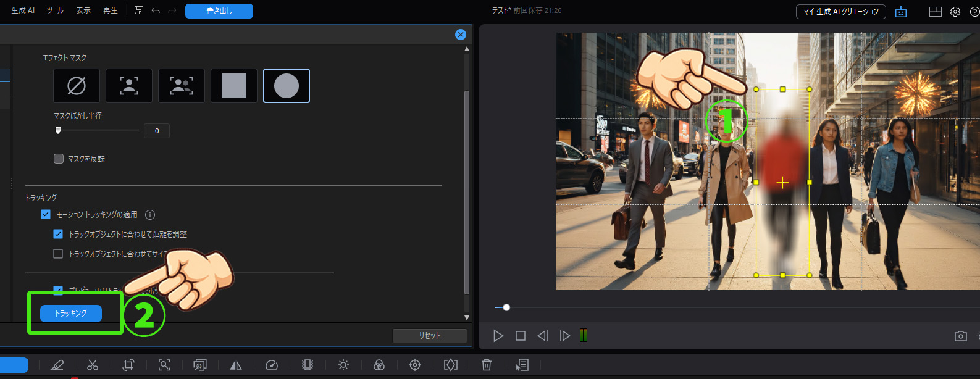
Task: Click the trash delete icon
Action: tap(487, 365)
